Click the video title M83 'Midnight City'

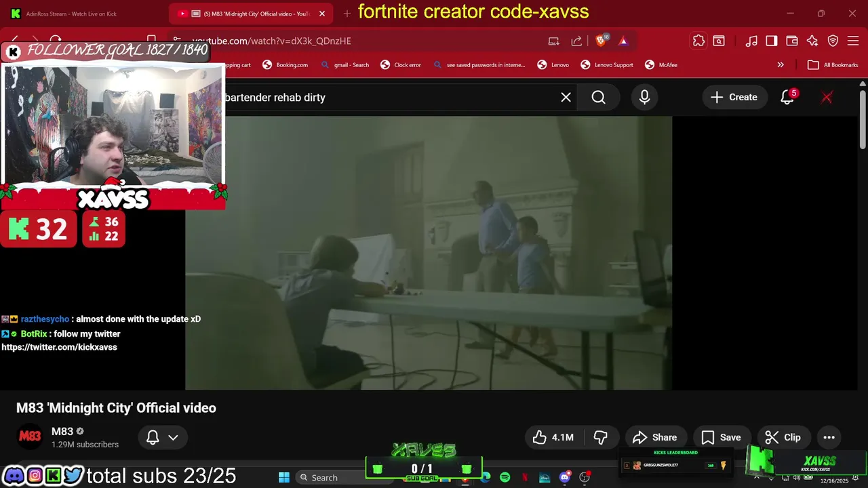click(x=117, y=408)
